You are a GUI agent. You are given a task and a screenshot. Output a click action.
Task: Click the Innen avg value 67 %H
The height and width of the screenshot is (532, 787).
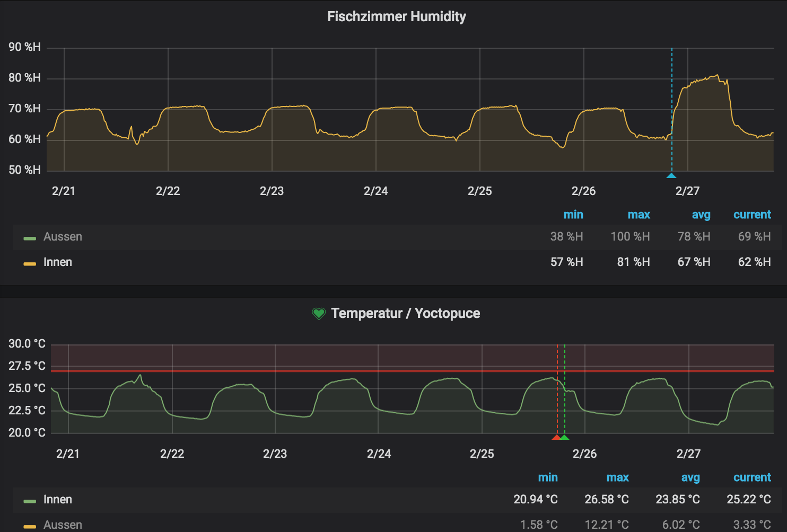[694, 262]
